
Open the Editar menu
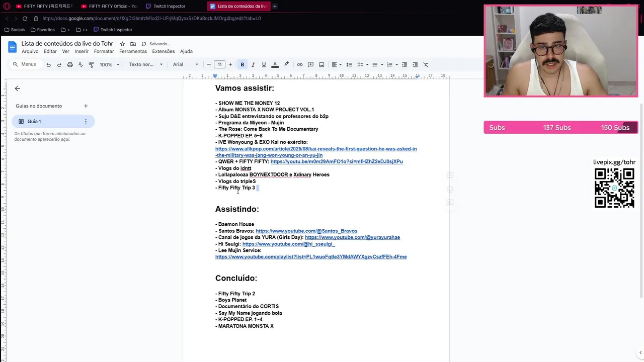50,51
